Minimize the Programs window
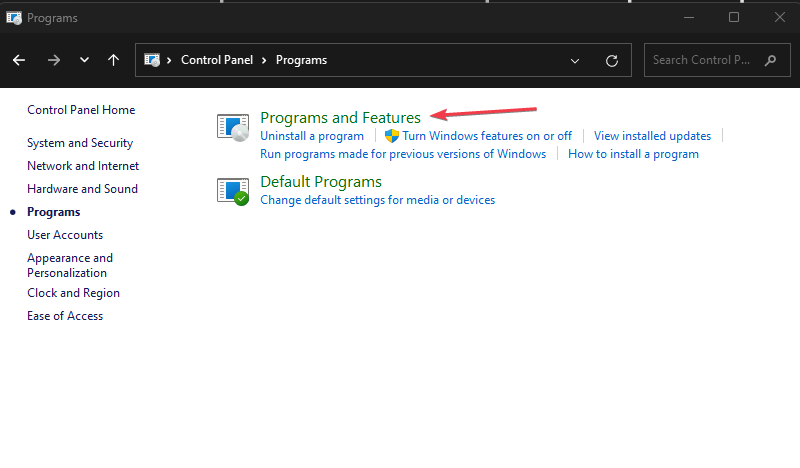Image resolution: width=800 pixels, height=468 pixels. (x=689, y=17)
